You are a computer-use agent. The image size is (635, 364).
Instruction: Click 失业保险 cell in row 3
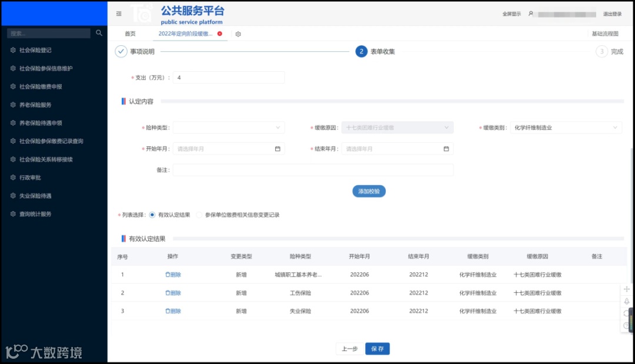[x=300, y=311]
